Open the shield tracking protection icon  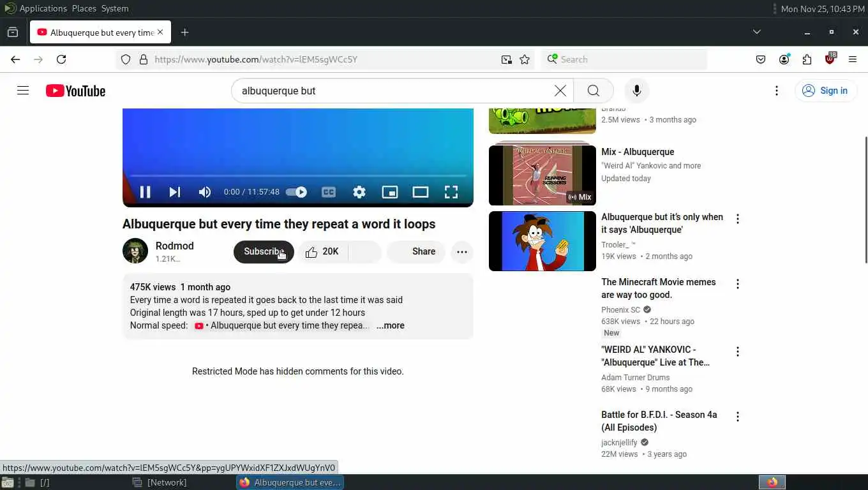[126, 59]
